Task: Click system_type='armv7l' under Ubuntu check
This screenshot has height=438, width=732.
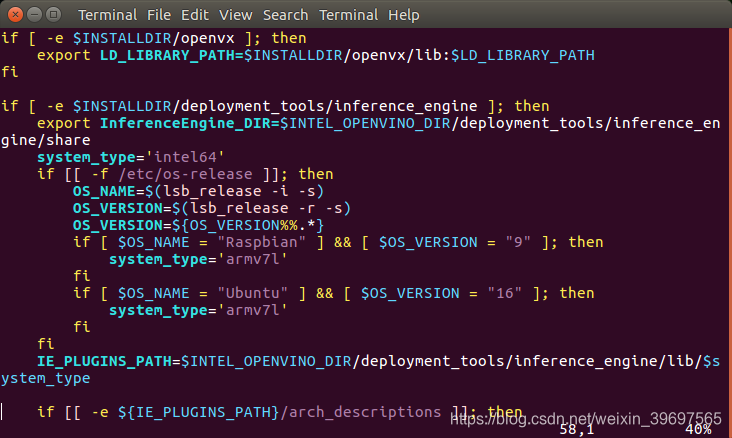Action: click(x=198, y=311)
